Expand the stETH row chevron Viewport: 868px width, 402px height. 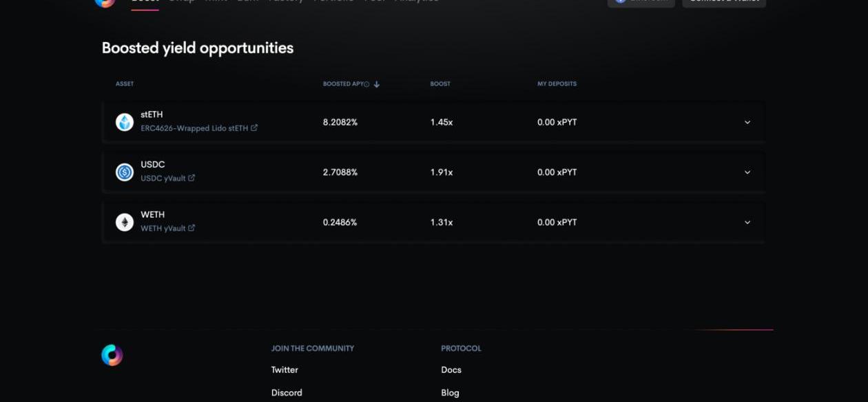(x=747, y=122)
